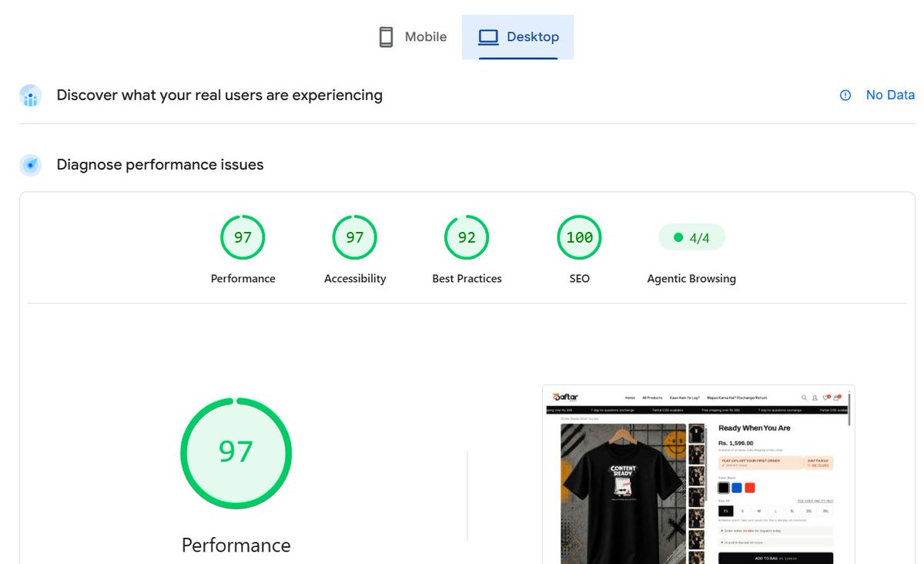Screen dimensions: 924x564
Task: Click the 'Best Practices' label text
Action: coord(467,279)
